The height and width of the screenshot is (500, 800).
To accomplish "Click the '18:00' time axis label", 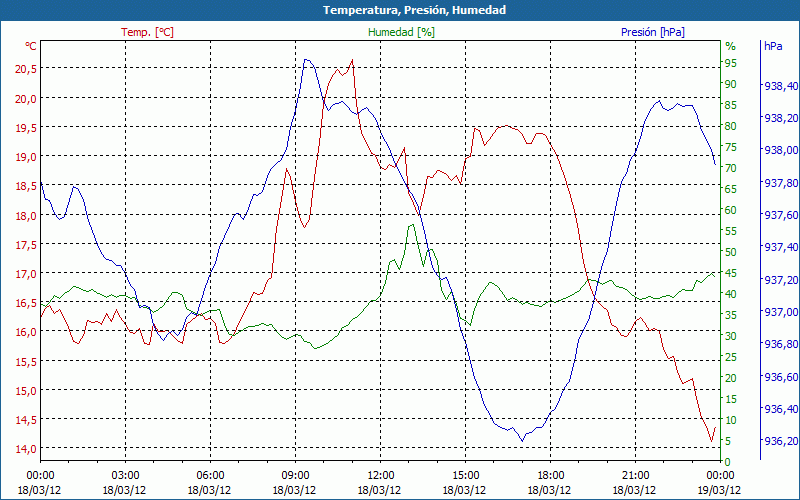I will pyautogui.click(x=550, y=476).
